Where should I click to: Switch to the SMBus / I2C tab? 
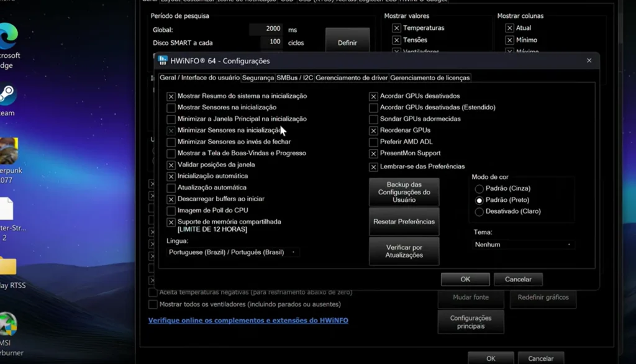[x=295, y=78]
